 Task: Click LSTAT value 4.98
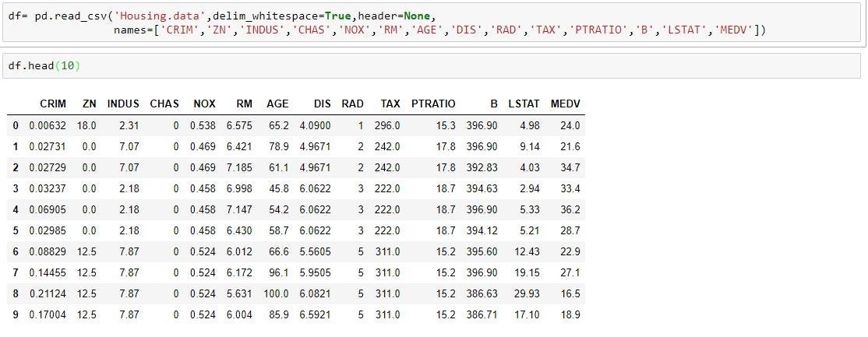530,125
